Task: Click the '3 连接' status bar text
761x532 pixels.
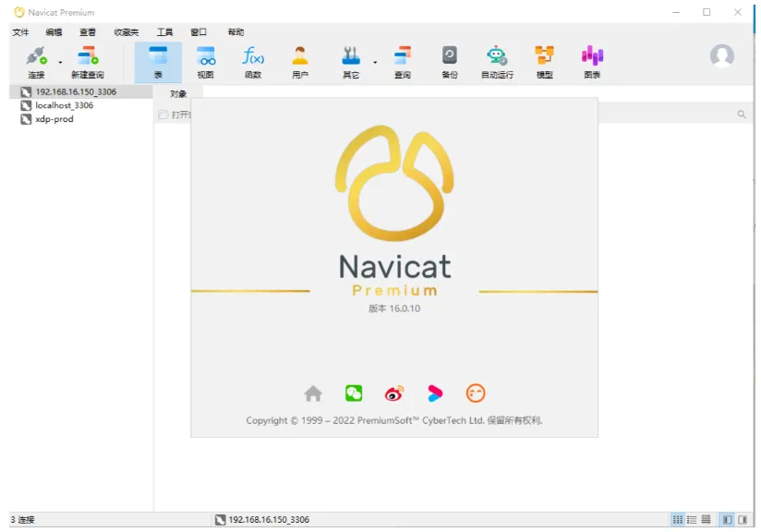Action: 22,519
